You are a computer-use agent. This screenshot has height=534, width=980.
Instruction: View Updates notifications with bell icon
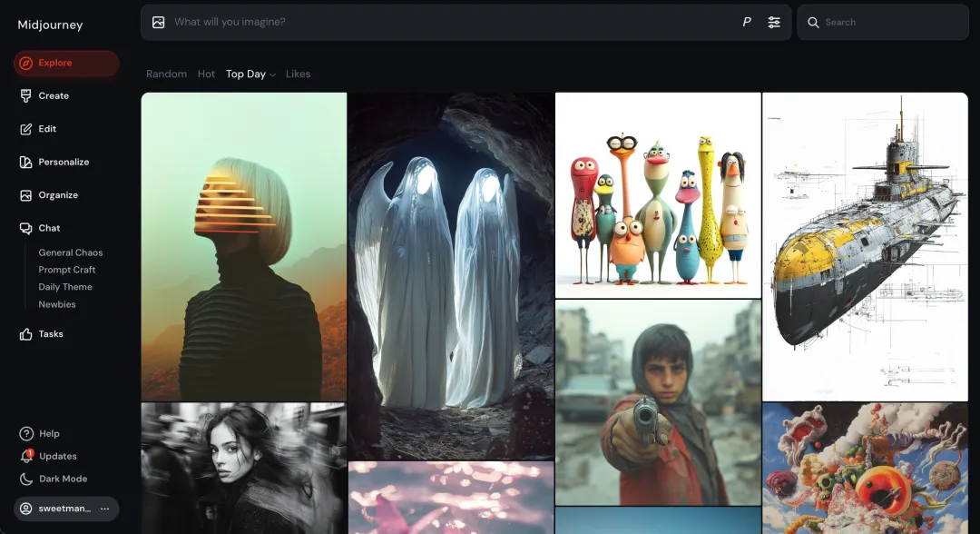(x=26, y=456)
